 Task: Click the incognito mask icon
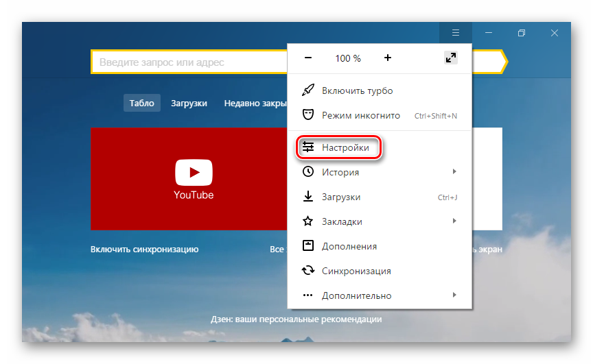(308, 115)
